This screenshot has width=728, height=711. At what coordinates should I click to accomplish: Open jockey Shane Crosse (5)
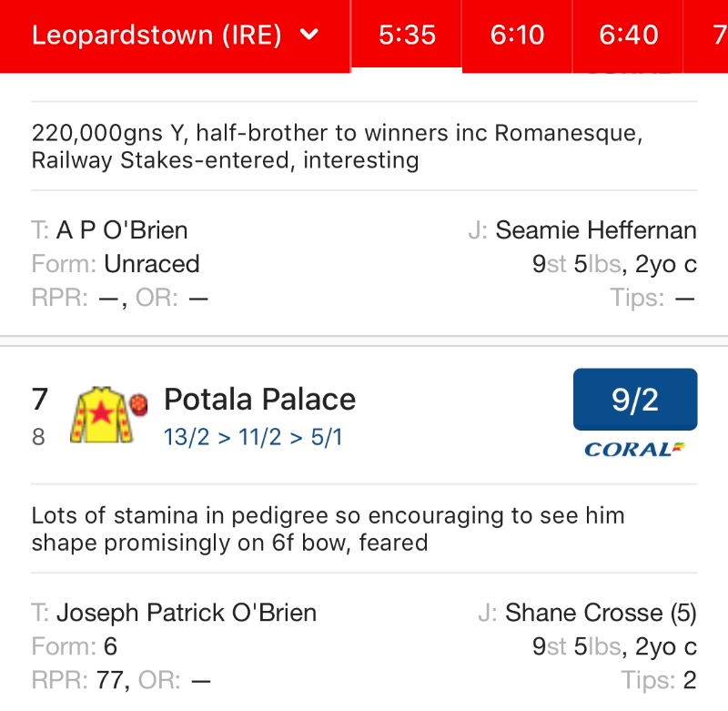coord(600,613)
